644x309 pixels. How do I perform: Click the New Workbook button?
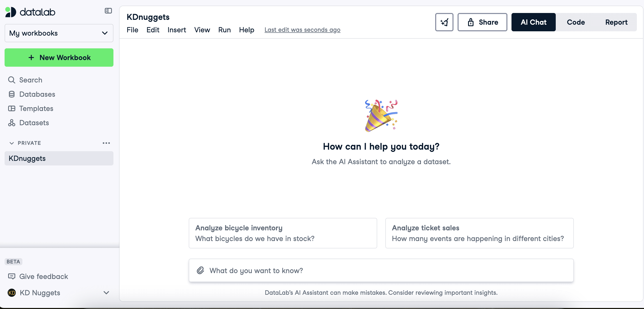tap(59, 58)
